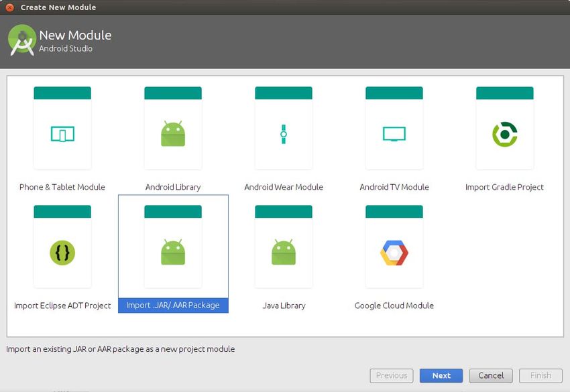Select the Import Eclipse ADT Project braces icon
The width and height of the screenshot is (570, 392).
[62, 253]
